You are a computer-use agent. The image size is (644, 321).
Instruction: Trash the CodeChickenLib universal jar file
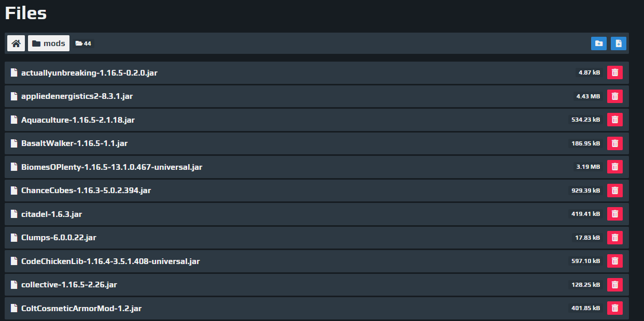pyautogui.click(x=615, y=261)
